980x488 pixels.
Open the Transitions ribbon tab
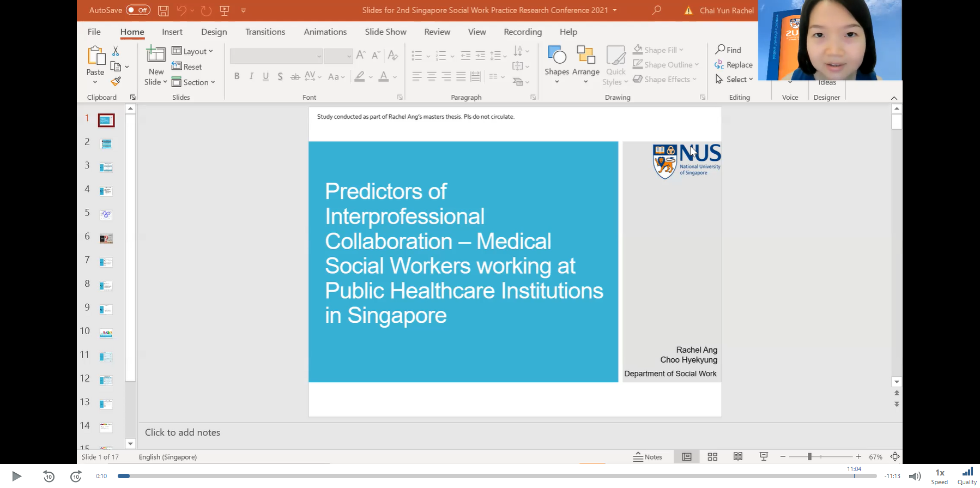click(265, 32)
